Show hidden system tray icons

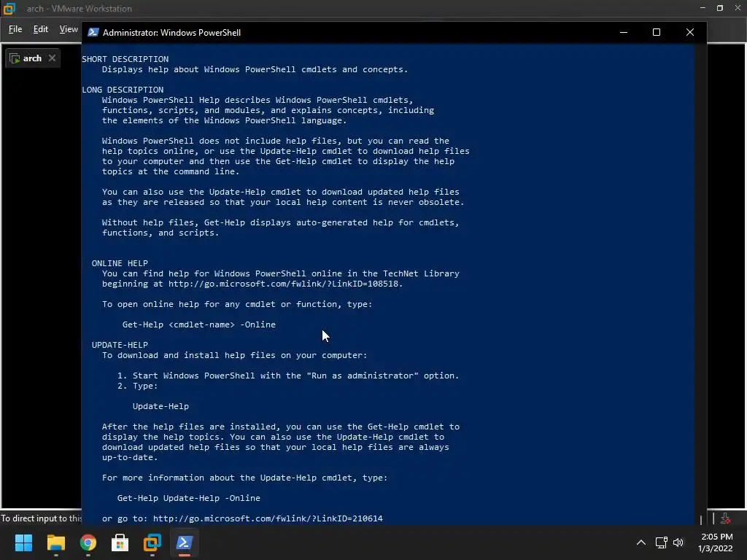click(641, 542)
